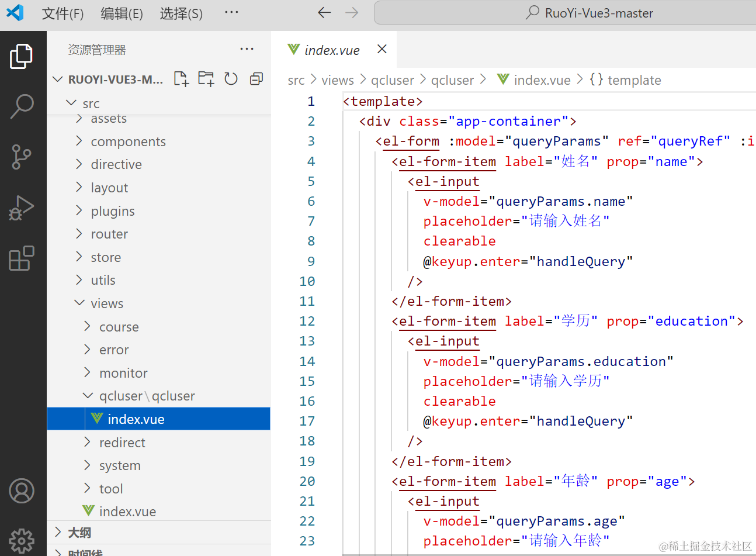
Task: Open the Extensions view
Action: [x=22, y=258]
